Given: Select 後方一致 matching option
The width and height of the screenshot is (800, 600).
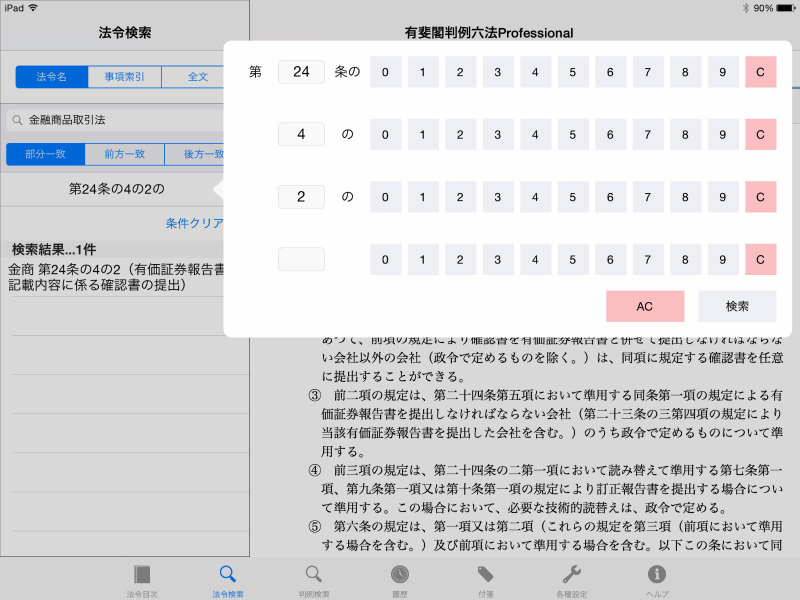Looking at the screenshot, I should [194, 154].
